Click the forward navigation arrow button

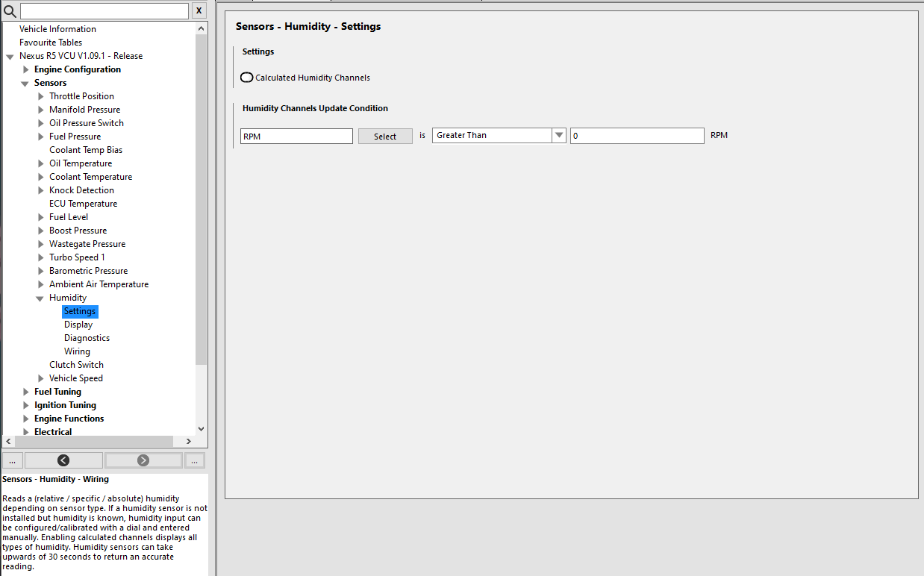(x=143, y=460)
